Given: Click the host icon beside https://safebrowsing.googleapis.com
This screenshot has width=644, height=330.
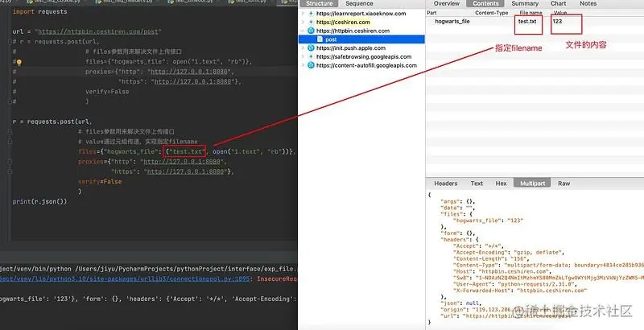Looking at the screenshot, I should click(x=311, y=56).
